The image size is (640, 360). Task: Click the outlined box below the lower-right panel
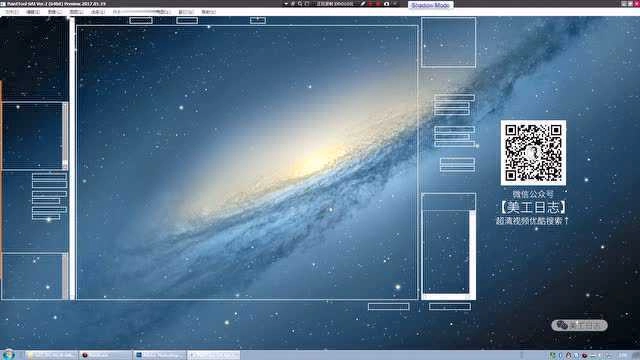(450, 307)
